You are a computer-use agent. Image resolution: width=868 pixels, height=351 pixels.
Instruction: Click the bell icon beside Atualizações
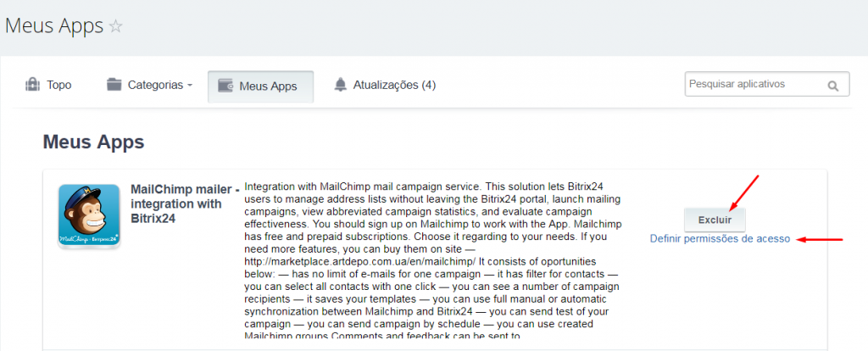click(341, 85)
